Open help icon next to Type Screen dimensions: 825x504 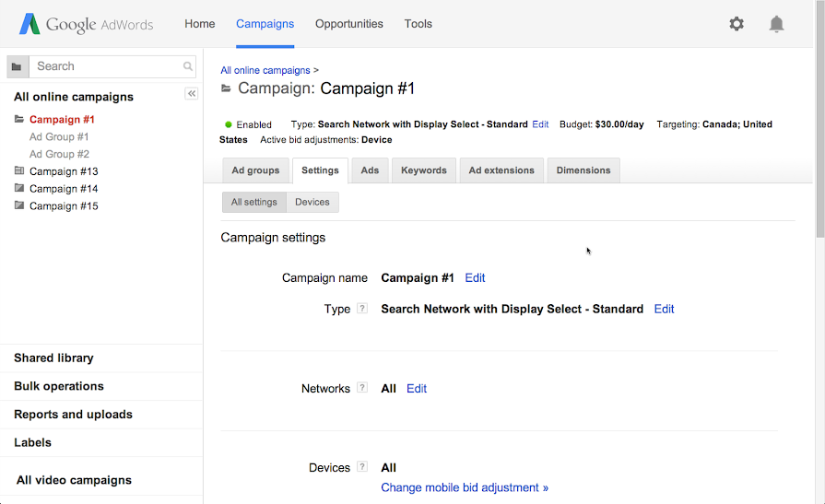[x=362, y=309]
